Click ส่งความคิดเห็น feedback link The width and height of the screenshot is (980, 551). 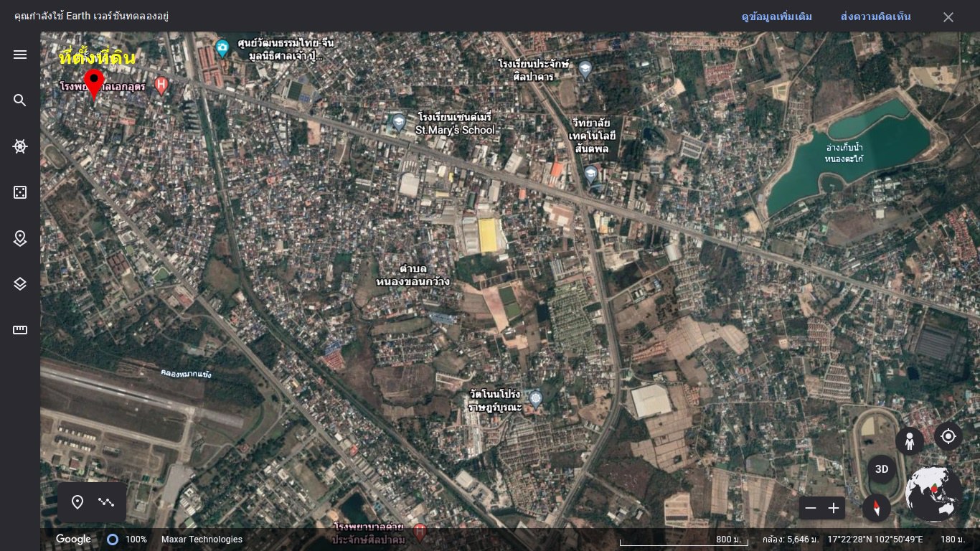tap(875, 17)
